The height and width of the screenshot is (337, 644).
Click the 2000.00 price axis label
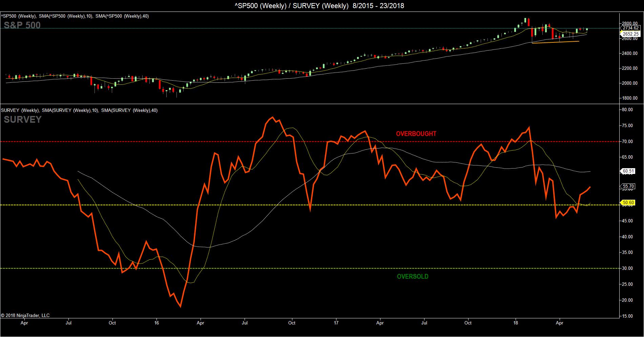point(630,83)
